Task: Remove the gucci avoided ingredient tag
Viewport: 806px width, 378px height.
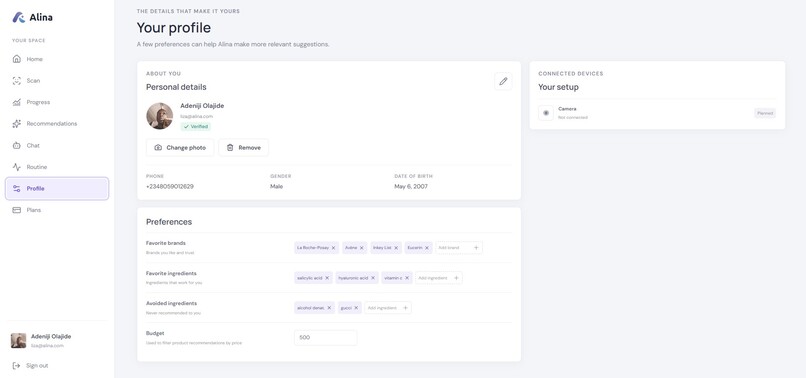Action: (x=356, y=308)
